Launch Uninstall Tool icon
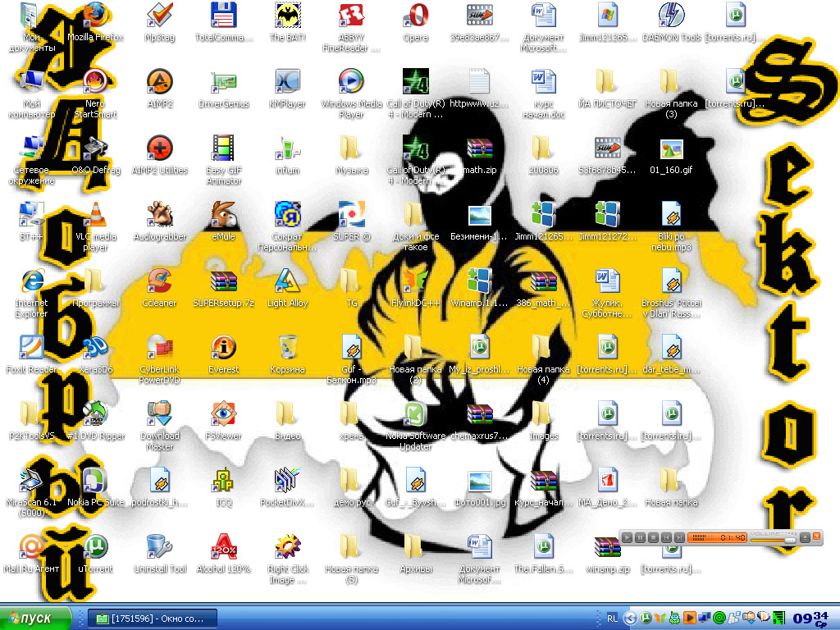Image resolution: width=840 pixels, height=630 pixels. click(x=160, y=554)
